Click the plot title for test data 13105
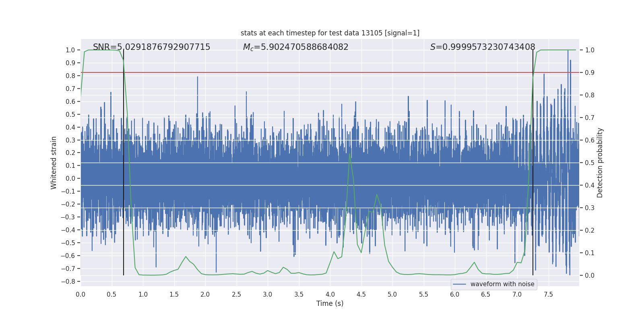 coord(330,33)
